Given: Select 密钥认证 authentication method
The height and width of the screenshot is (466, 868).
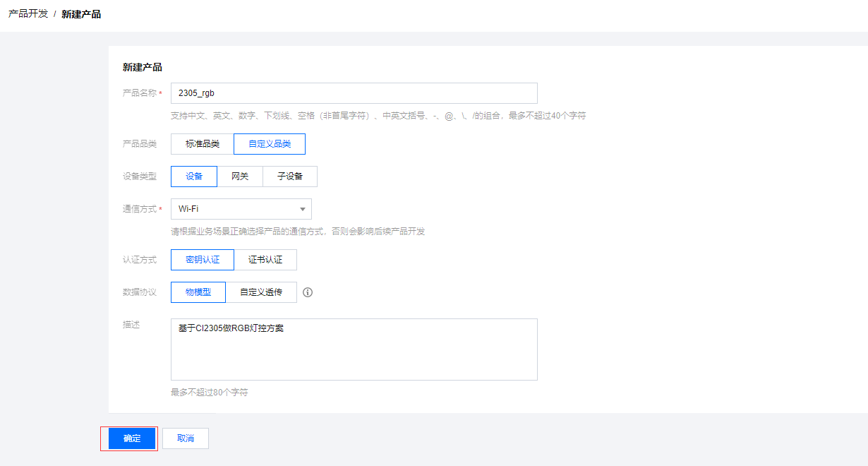Looking at the screenshot, I should [x=203, y=260].
